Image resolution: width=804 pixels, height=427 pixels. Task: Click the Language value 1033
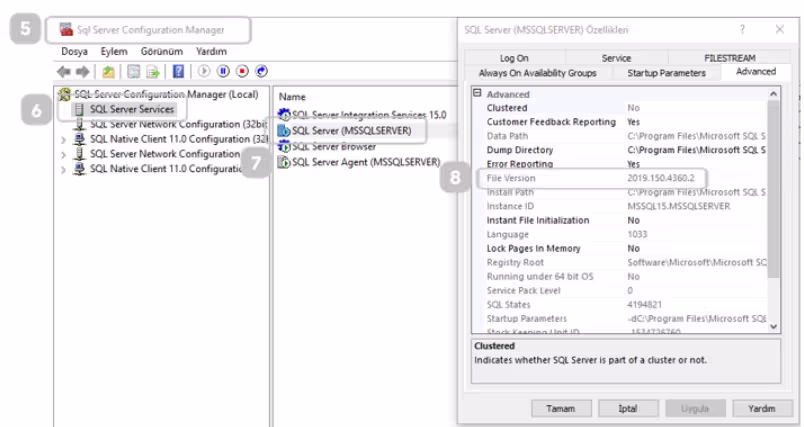tap(637, 234)
